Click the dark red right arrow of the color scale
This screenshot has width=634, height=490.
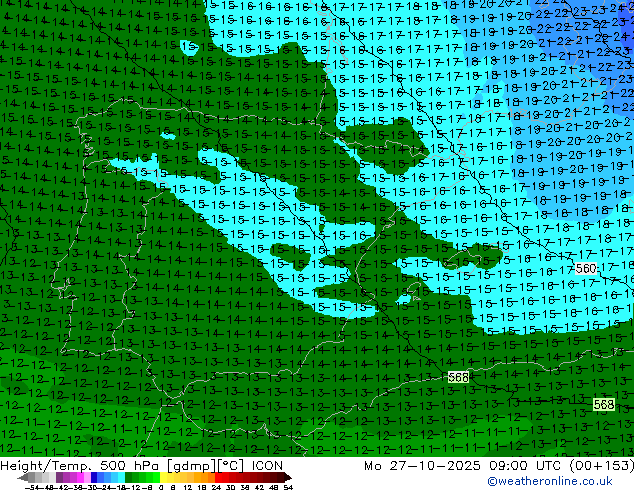click(287, 478)
